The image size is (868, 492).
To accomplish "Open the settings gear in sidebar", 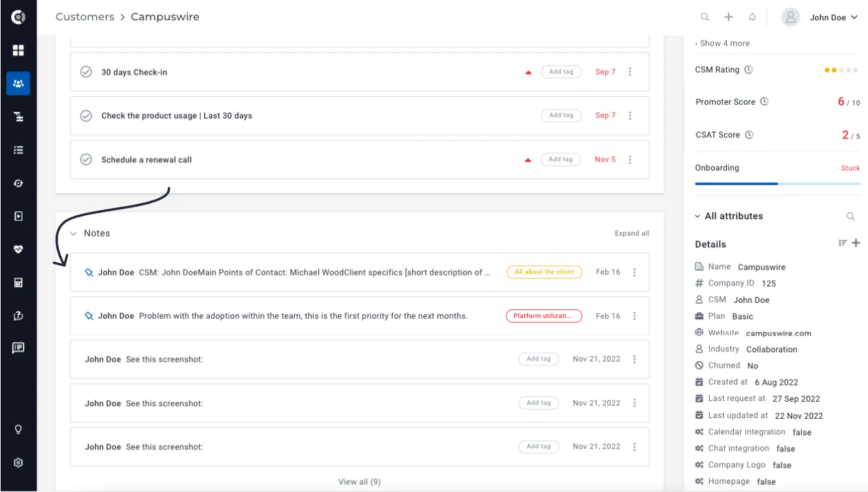I will click(18, 463).
